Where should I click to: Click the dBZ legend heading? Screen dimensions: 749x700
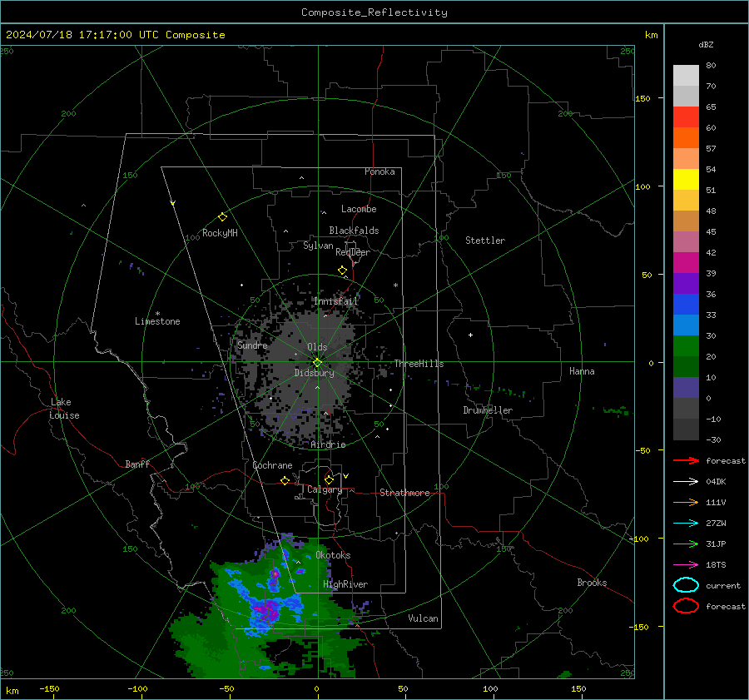[x=706, y=45]
